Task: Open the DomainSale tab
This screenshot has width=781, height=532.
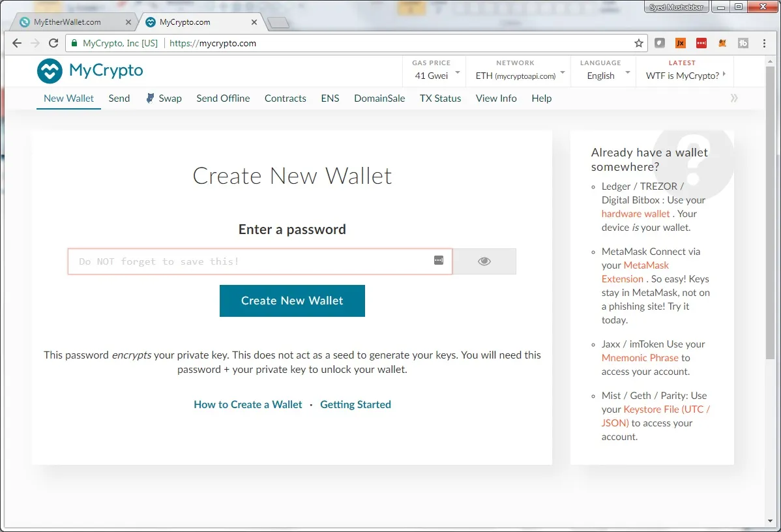Action: click(x=379, y=98)
